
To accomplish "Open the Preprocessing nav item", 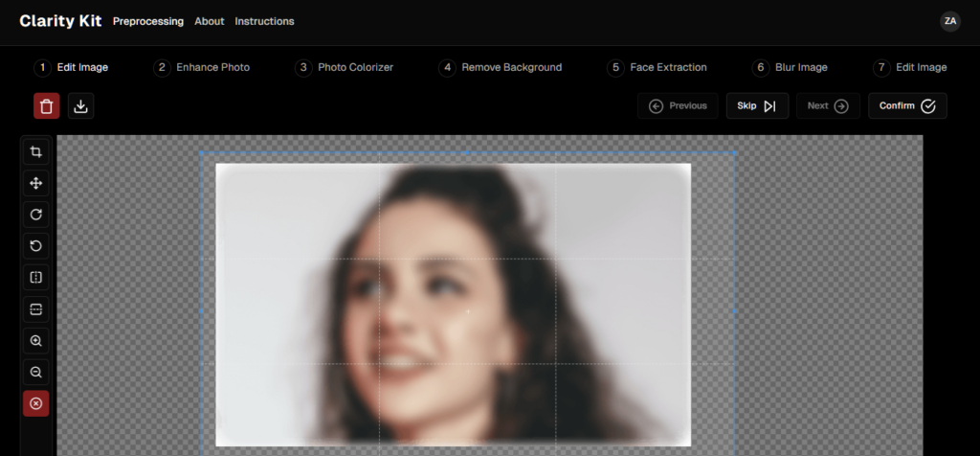I will click(148, 21).
